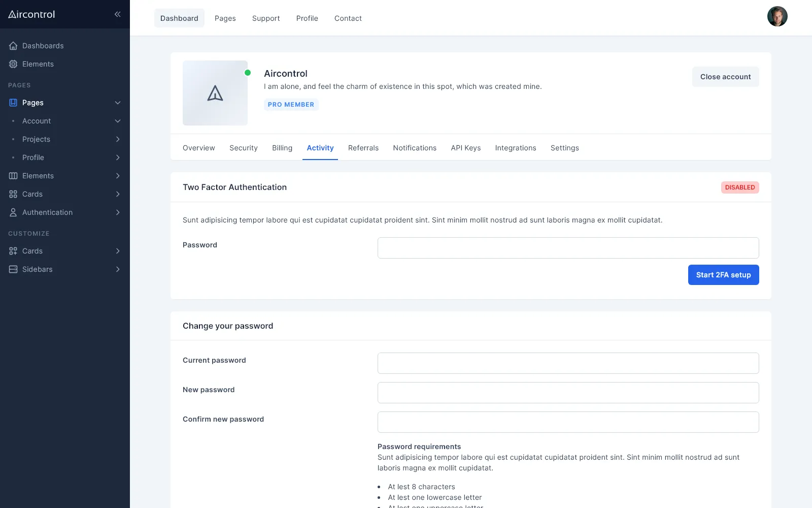Click the Cards grid icon in Pages section
This screenshot has width=812, height=508.
tap(13, 194)
